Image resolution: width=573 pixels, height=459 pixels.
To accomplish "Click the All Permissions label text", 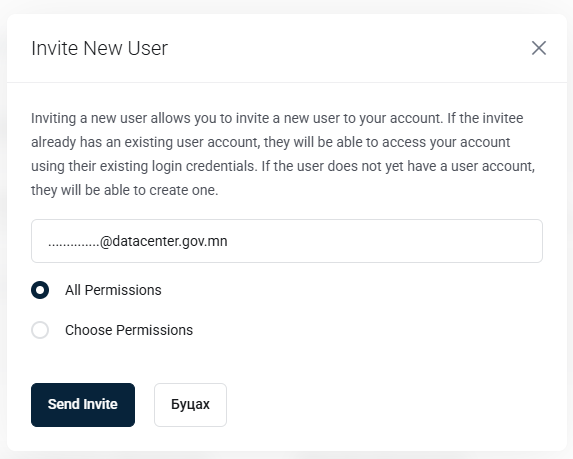I will [113, 290].
